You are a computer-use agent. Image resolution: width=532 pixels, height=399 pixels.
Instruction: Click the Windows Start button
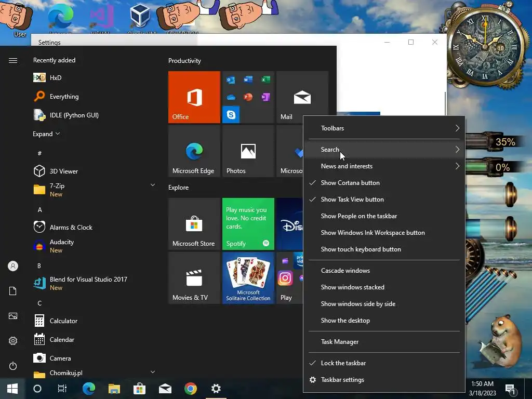click(x=12, y=389)
